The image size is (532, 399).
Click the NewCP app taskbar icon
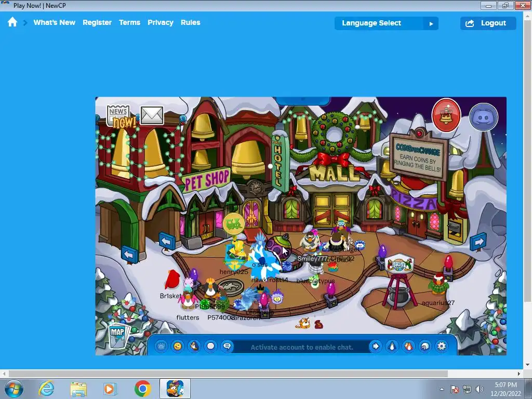175,389
